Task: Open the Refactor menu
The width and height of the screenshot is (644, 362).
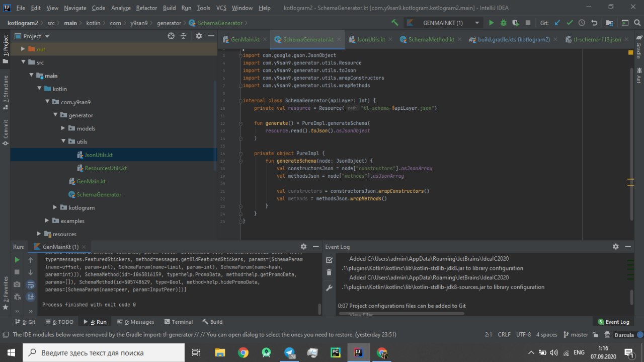Action: coord(146,8)
